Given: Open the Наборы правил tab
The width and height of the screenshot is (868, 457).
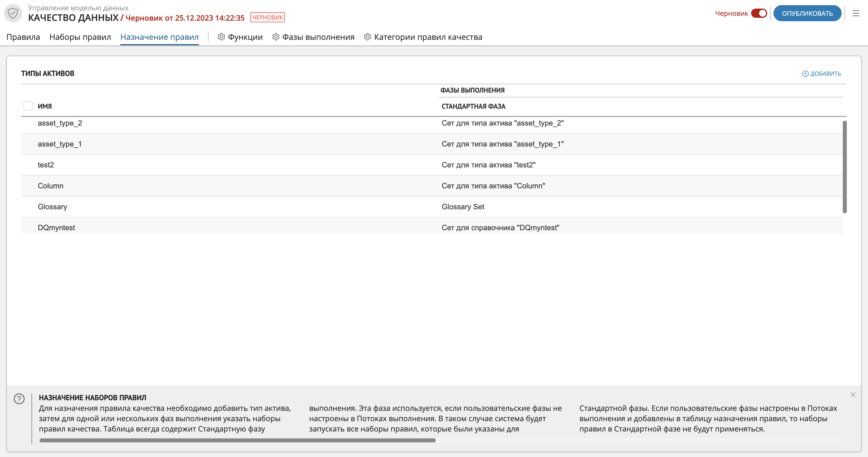Looking at the screenshot, I should [x=80, y=37].
